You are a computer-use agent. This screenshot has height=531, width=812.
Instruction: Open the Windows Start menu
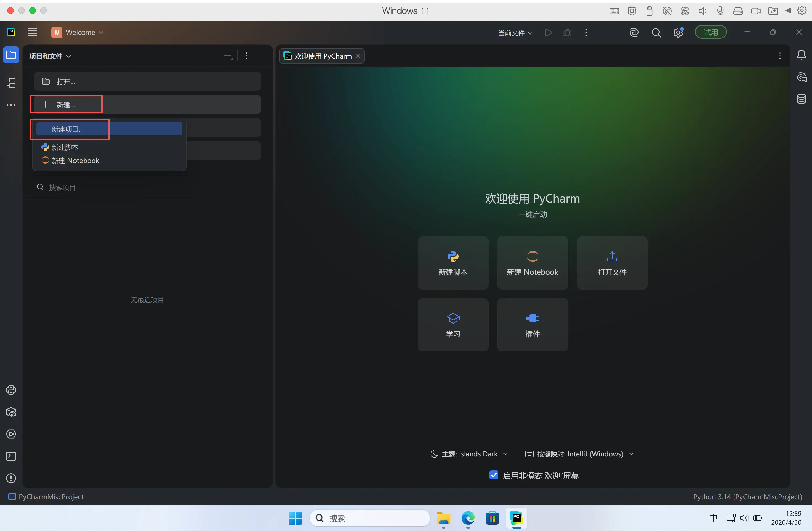point(295,518)
